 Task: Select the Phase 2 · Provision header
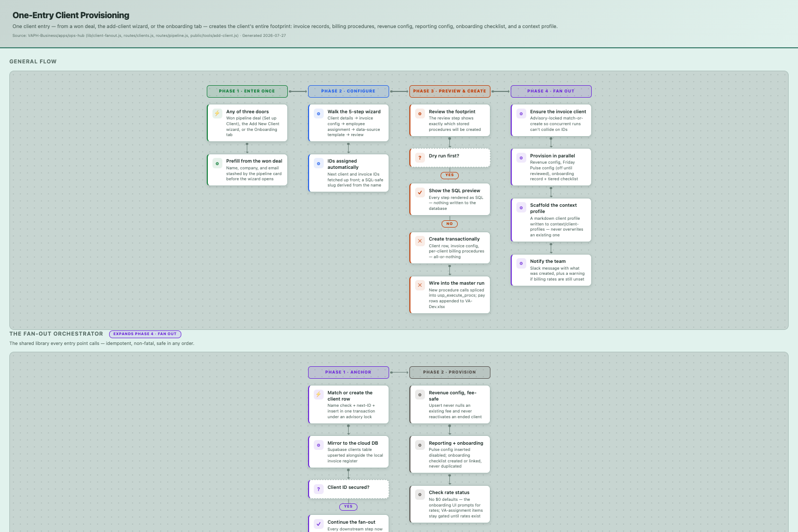[450, 373]
